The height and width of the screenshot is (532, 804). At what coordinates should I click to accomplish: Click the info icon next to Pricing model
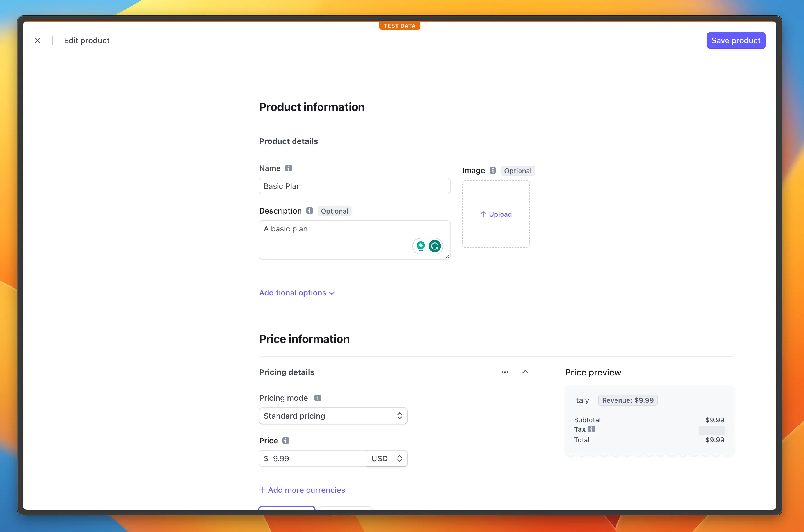click(x=318, y=398)
